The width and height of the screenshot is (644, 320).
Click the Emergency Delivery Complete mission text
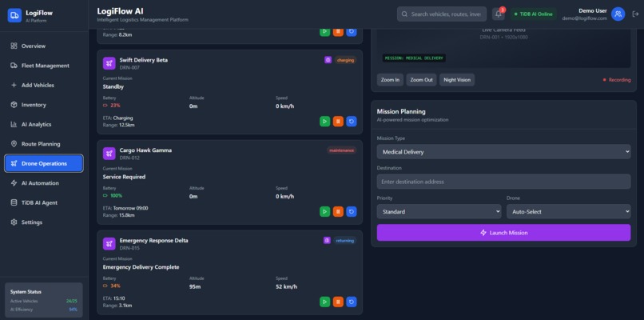(x=141, y=267)
